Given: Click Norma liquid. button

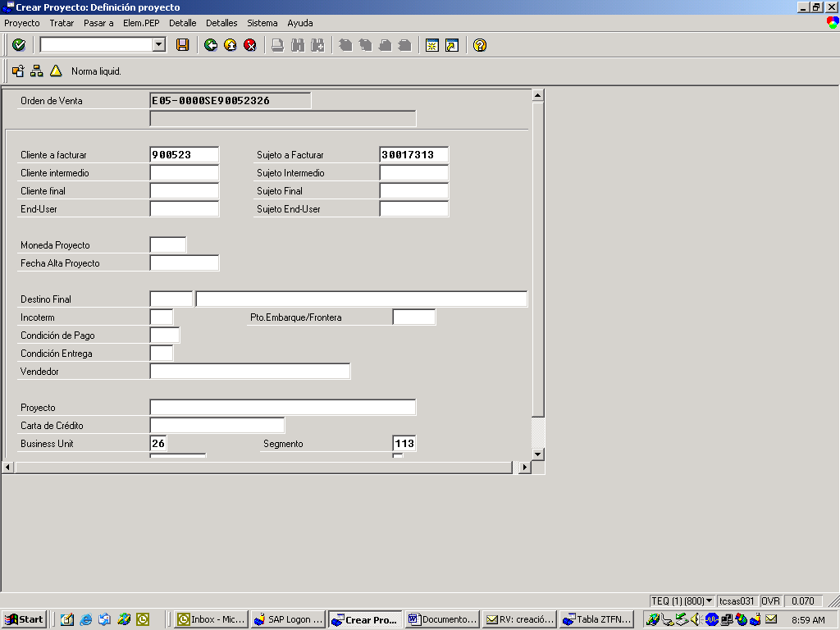Looking at the screenshot, I should pos(96,71).
